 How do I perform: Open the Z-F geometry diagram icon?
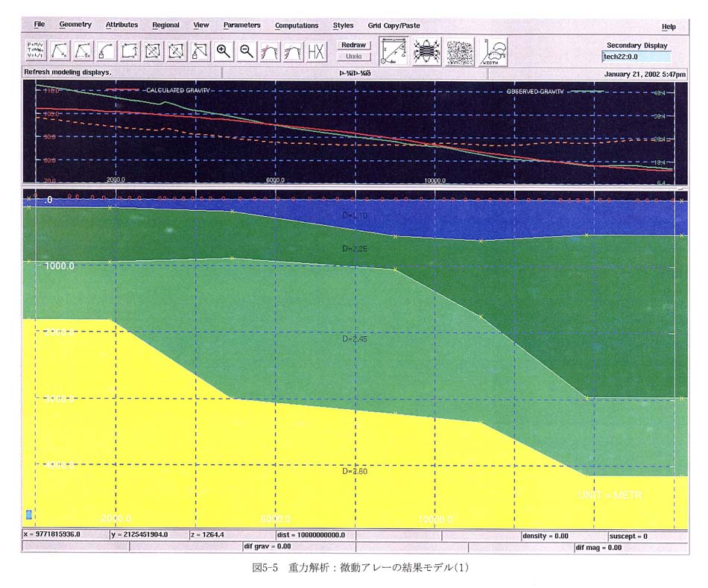[x=393, y=51]
